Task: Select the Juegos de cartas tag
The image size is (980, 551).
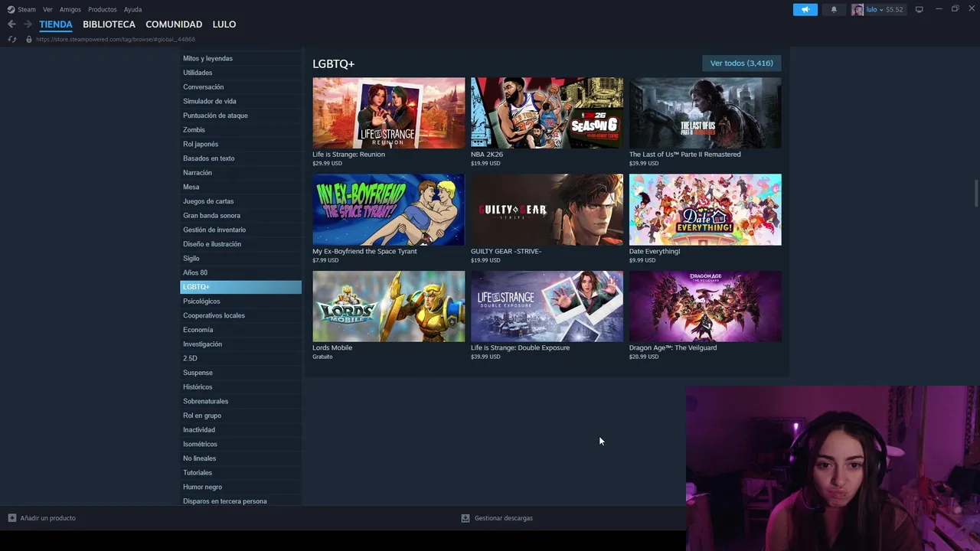Action: pyautogui.click(x=240, y=201)
